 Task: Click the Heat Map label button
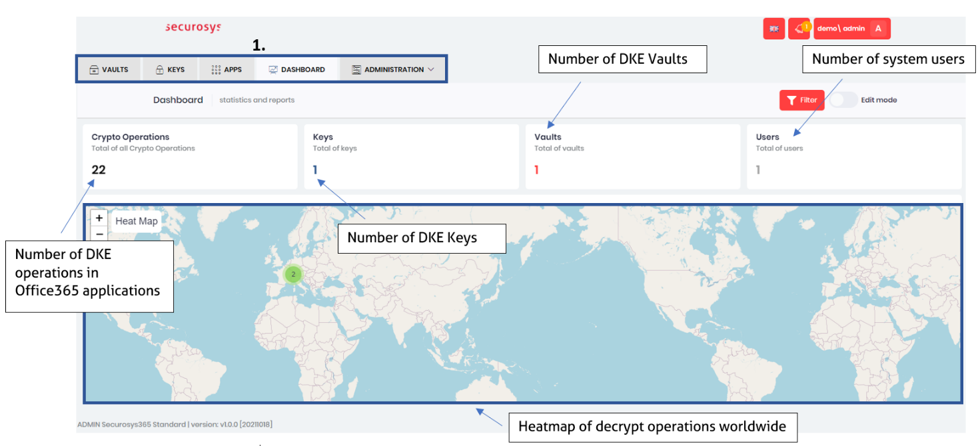137,221
